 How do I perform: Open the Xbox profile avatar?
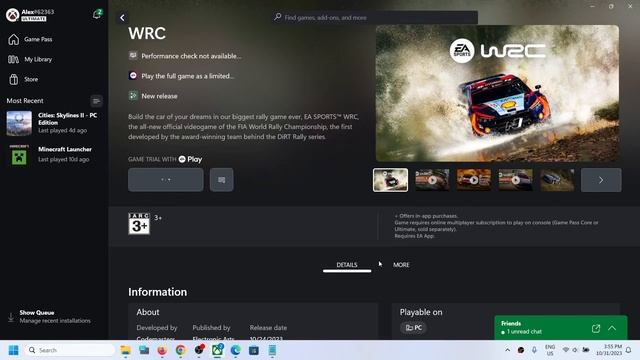point(13,15)
